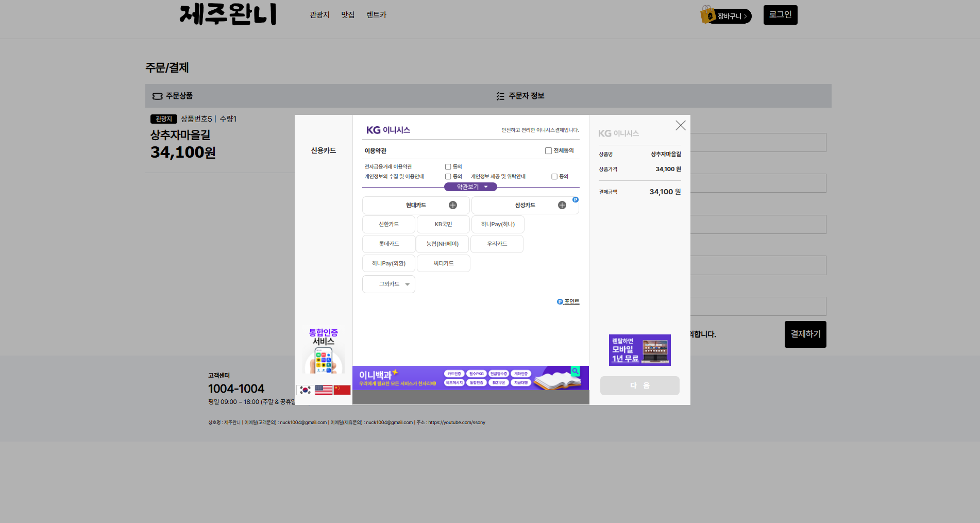Choose KB국민 card

(x=443, y=224)
